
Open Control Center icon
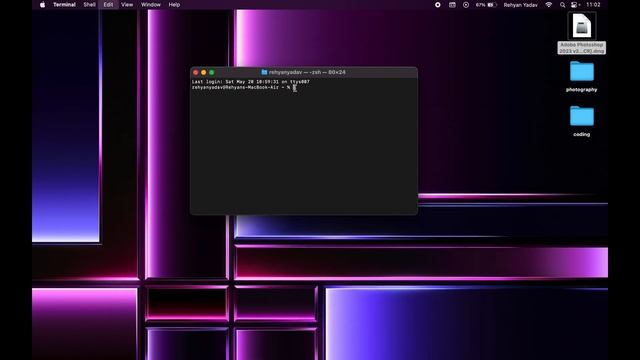point(575,5)
